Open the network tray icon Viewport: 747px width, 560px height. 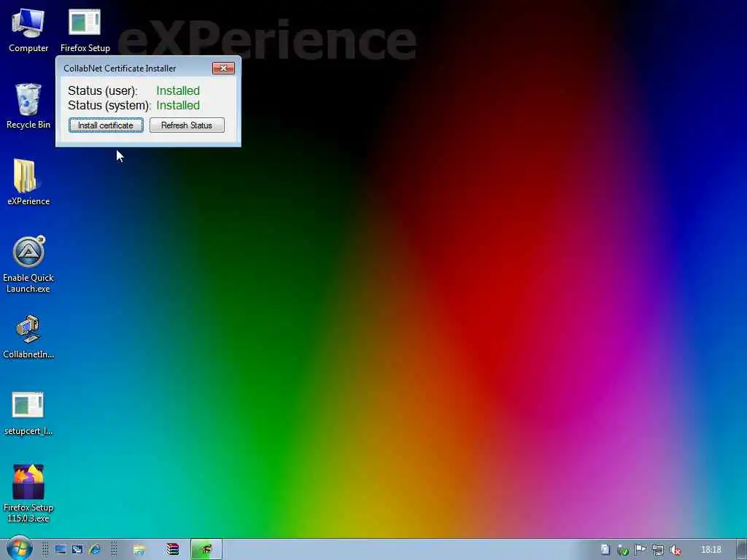coord(658,550)
